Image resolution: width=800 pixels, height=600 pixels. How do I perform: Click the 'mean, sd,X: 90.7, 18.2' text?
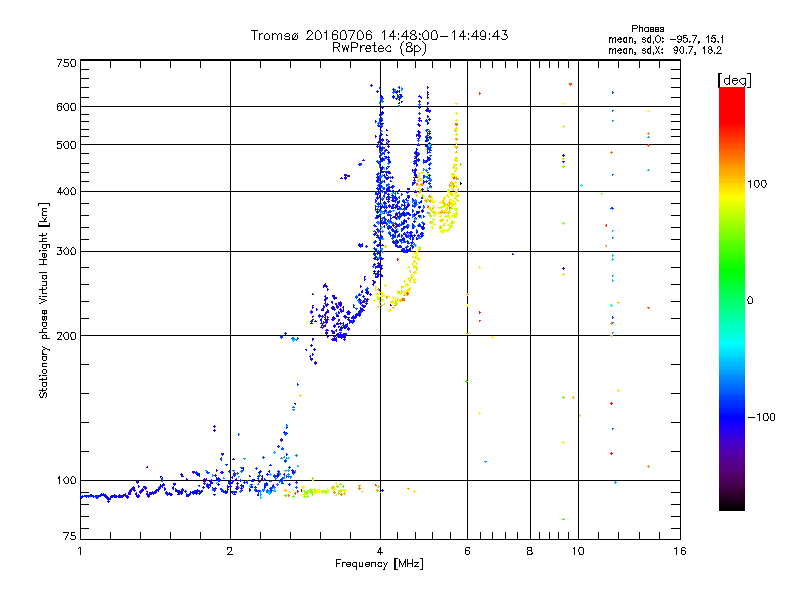coord(665,50)
